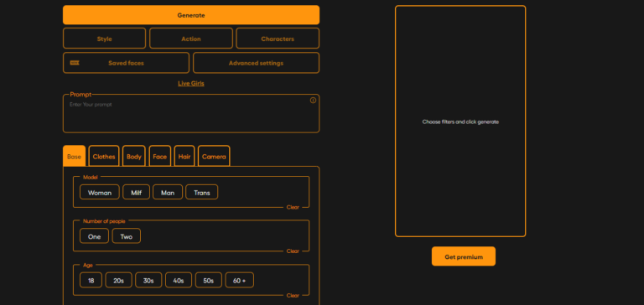Select the Face tab
Image resolution: width=644 pixels, height=305 pixels.
(x=160, y=156)
